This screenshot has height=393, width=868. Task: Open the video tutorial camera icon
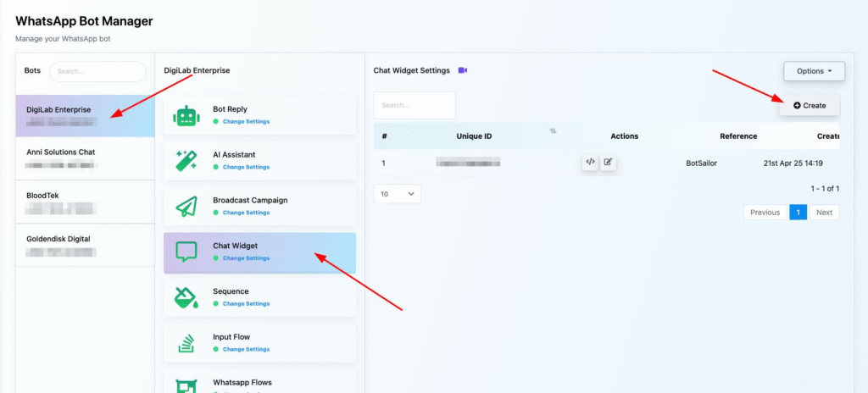click(x=463, y=70)
